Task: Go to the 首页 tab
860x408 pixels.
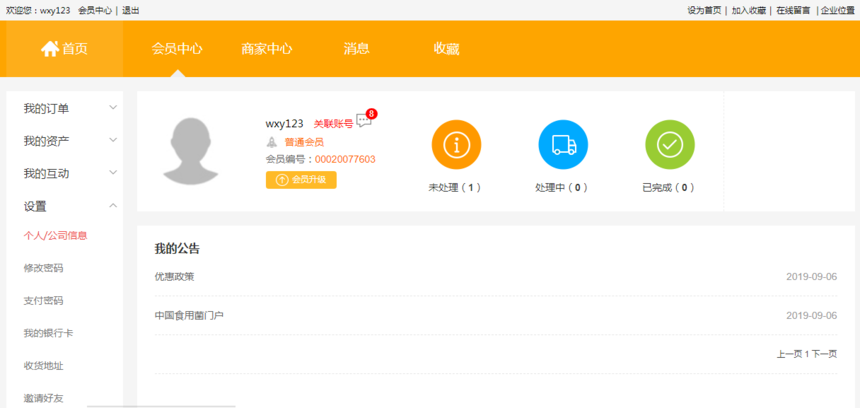Action: (x=65, y=49)
